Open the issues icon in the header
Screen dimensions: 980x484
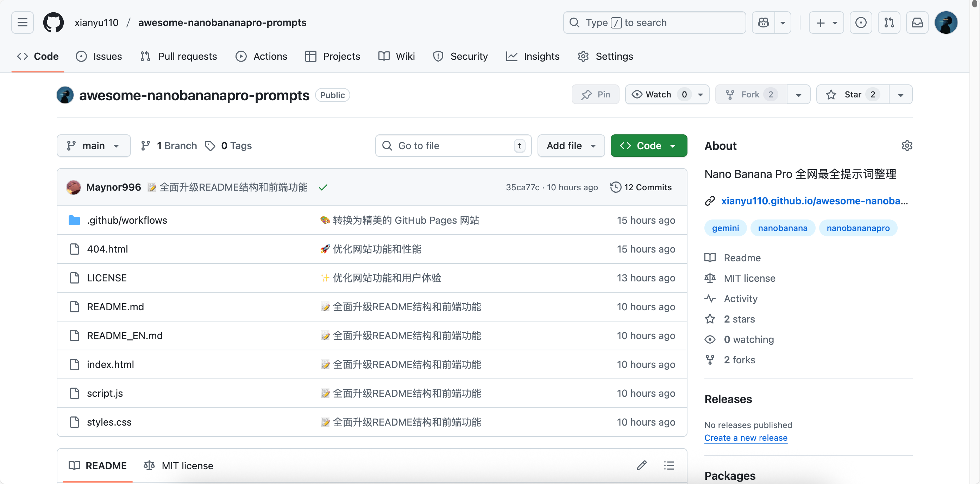(861, 23)
